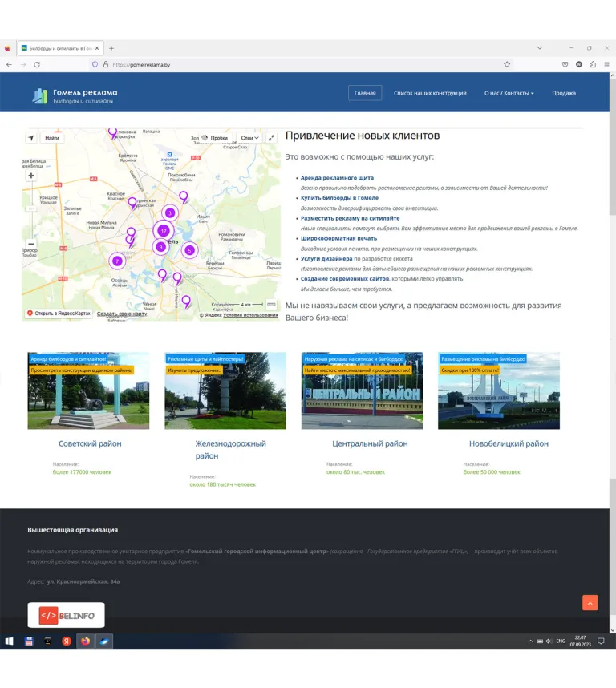The width and height of the screenshot is (616, 688).
Task: Bookmark this page with the star icon
Action: tap(507, 64)
